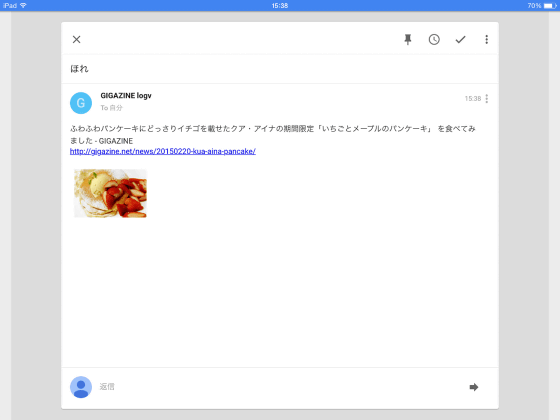Image resolution: width=560 pixels, height=420 pixels.
Task: Tap the blue G sender avatar
Action: [x=81, y=103]
